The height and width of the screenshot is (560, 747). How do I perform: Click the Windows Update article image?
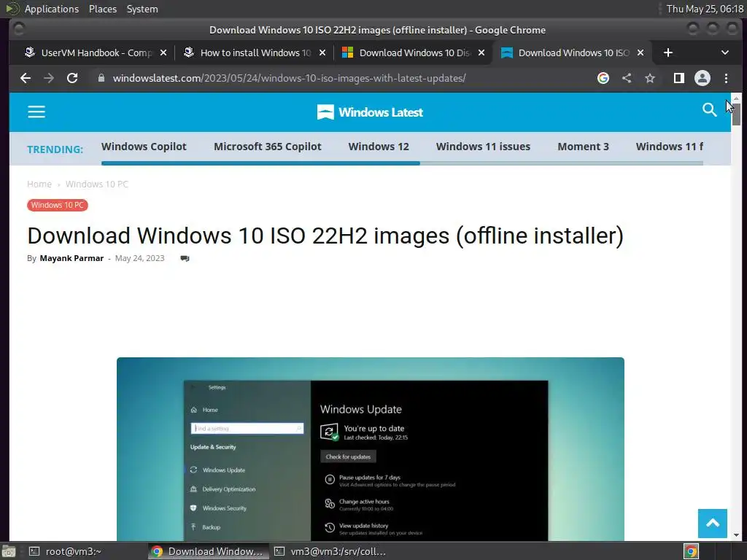(x=370, y=448)
